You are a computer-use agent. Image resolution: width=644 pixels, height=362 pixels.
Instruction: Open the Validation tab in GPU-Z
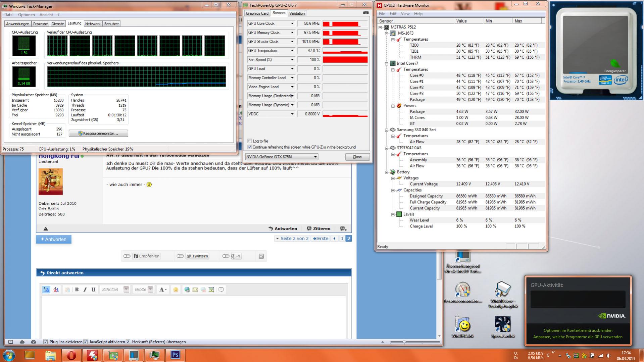(297, 13)
